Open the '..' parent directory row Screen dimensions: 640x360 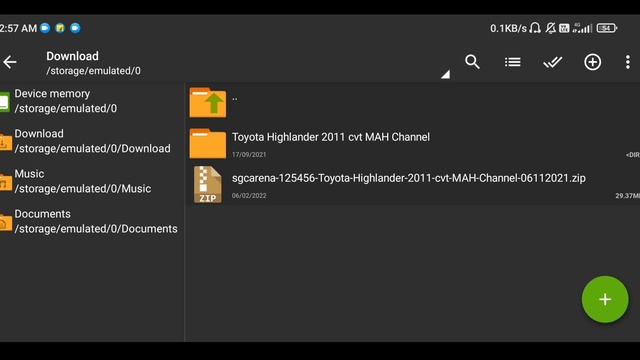click(x=413, y=103)
